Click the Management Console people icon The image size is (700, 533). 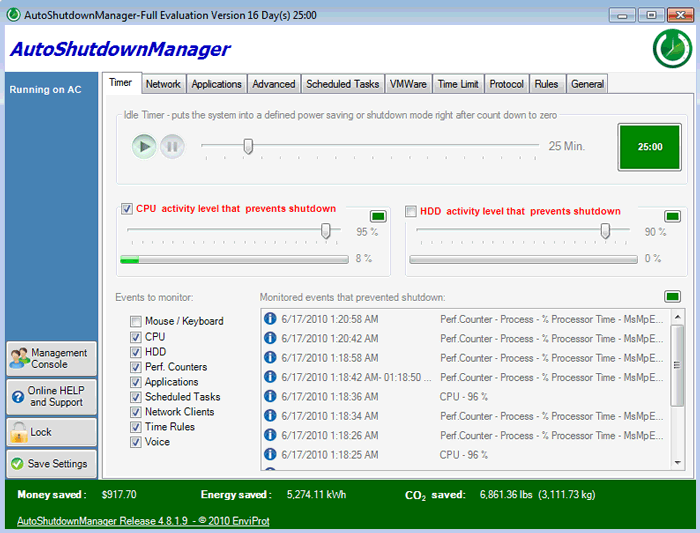20,358
